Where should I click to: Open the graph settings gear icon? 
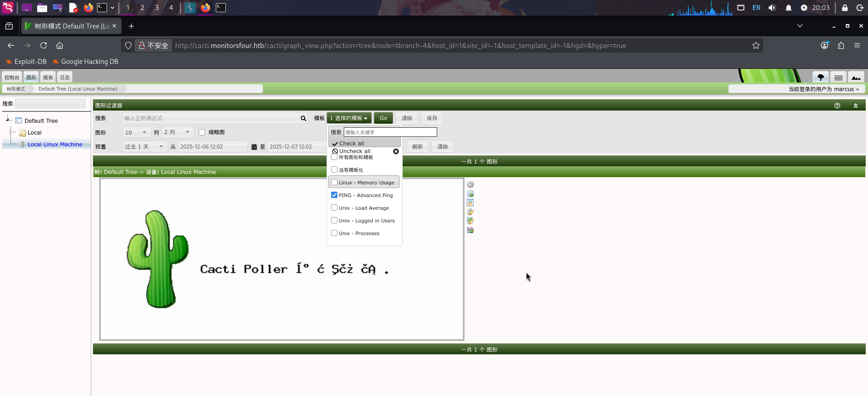pos(470,185)
